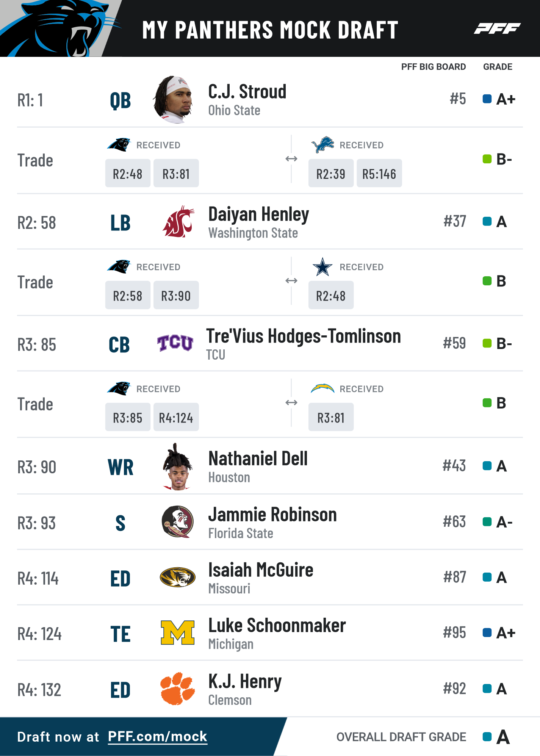Click the TCU purple logo
Image resolution: width=540 pixels, height=756 pixels.
(175, 343)
